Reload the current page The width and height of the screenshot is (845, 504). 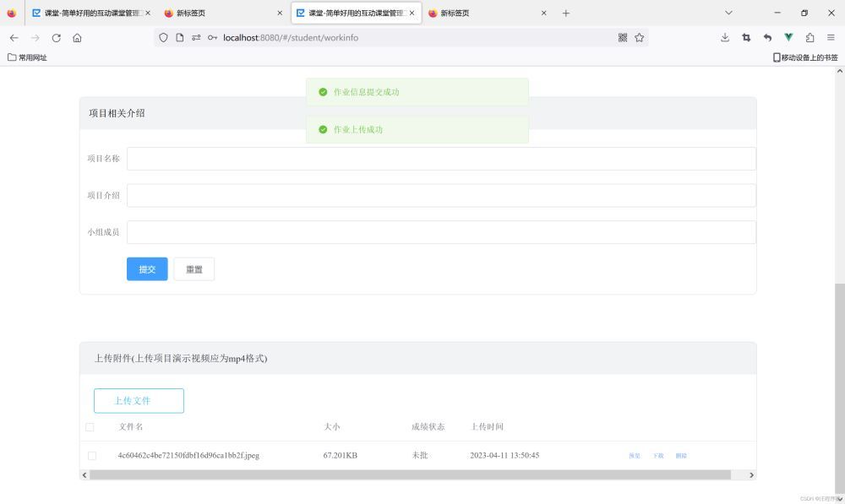(x=57, y=37)
